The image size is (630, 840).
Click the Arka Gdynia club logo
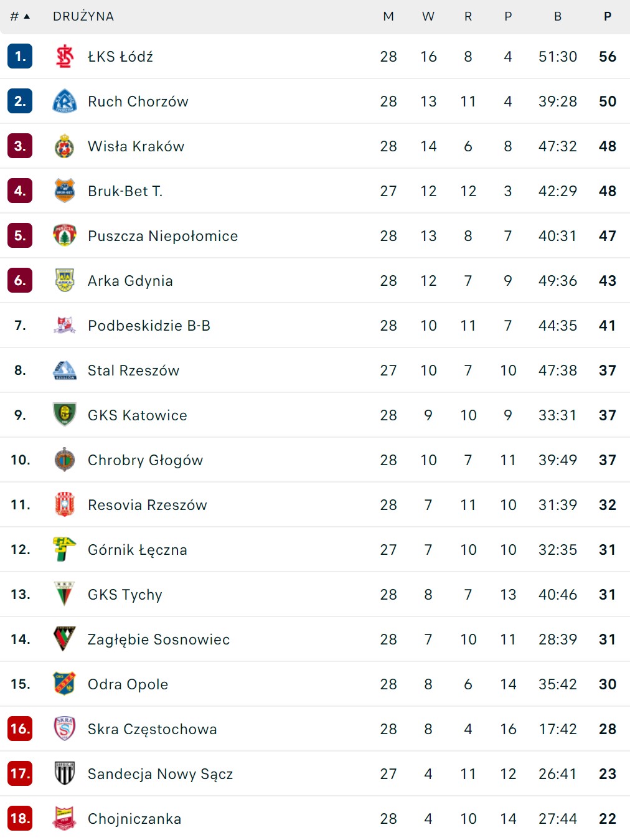(65, 281)
